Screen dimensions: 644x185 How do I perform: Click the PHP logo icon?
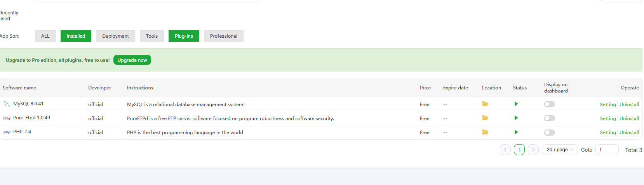point(7,133)
